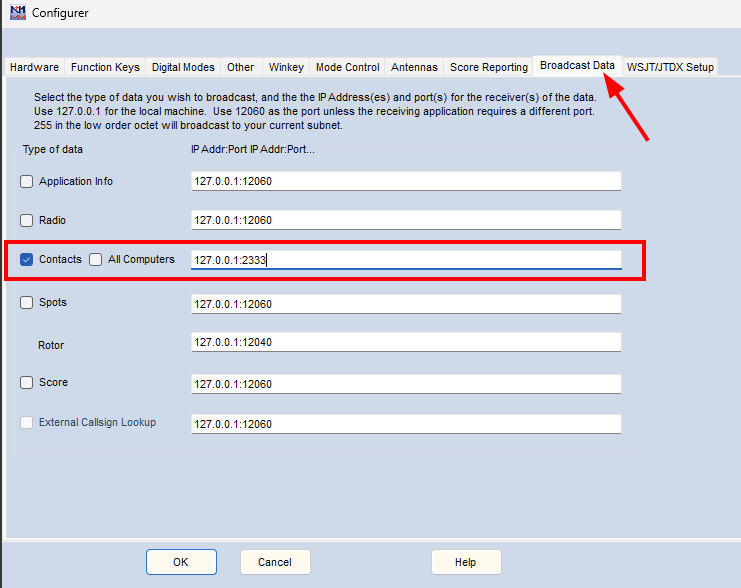Enable the Spots broadcast checkbox

point(27,303)
